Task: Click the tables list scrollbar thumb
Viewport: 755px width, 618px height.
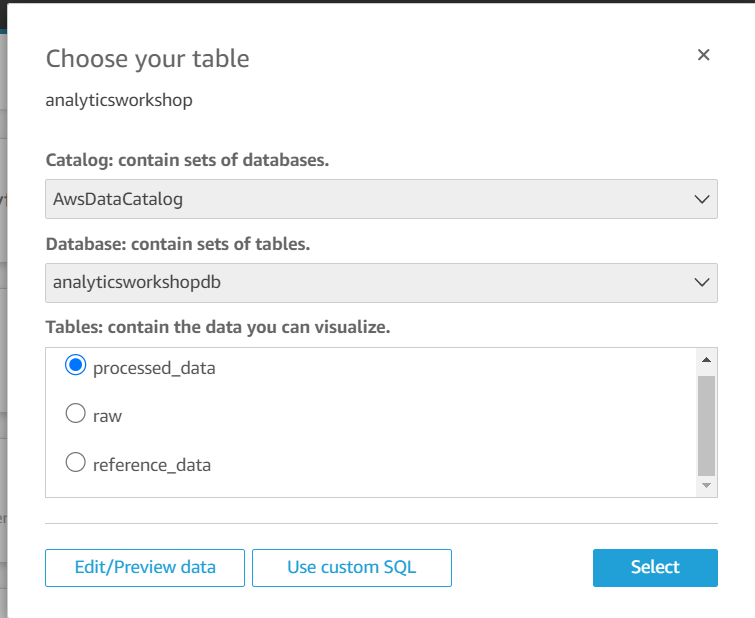Action: coord(706,424)
